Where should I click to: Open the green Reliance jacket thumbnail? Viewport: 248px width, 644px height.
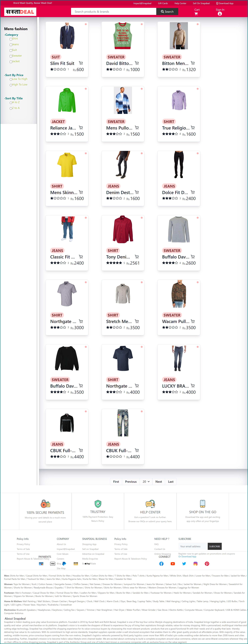tap(67, 100)
